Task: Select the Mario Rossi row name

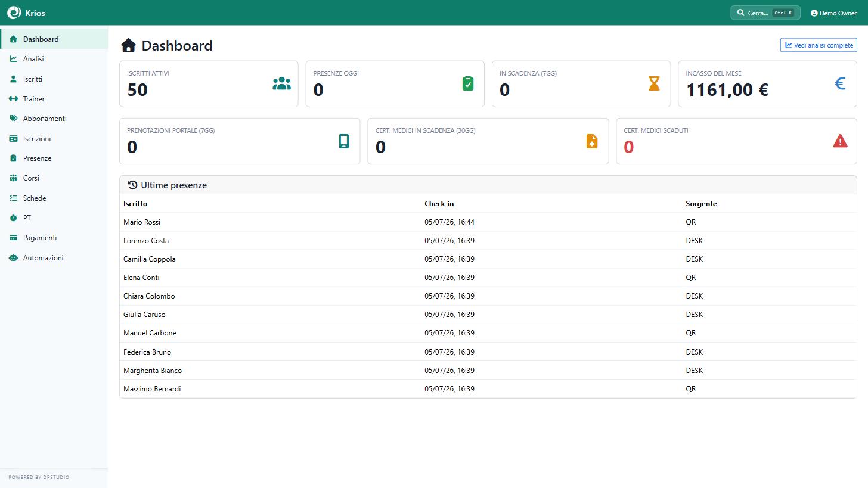Action: tap(142, 222)
